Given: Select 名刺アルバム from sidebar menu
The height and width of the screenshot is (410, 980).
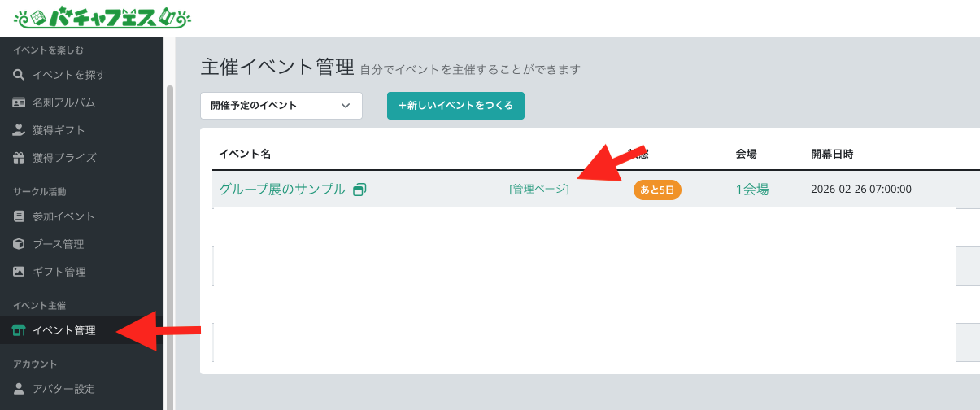Looking at the screenshot, I should pos(64,102).
